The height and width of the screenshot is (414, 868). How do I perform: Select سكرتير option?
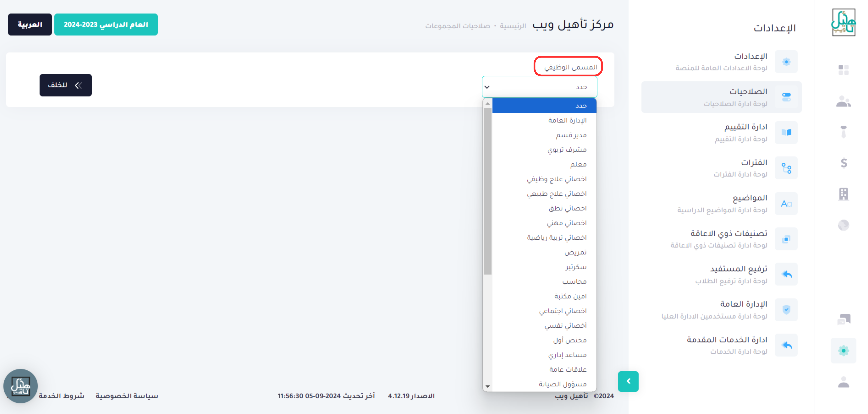coord(544,267)
